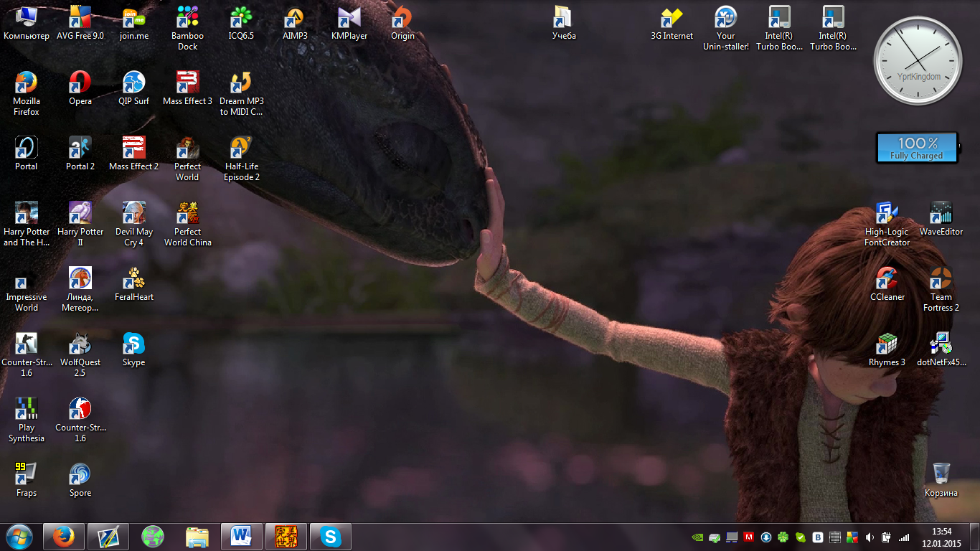Select the Portal 2 game icon
This screenshot has width=980, height=551.
80,154
